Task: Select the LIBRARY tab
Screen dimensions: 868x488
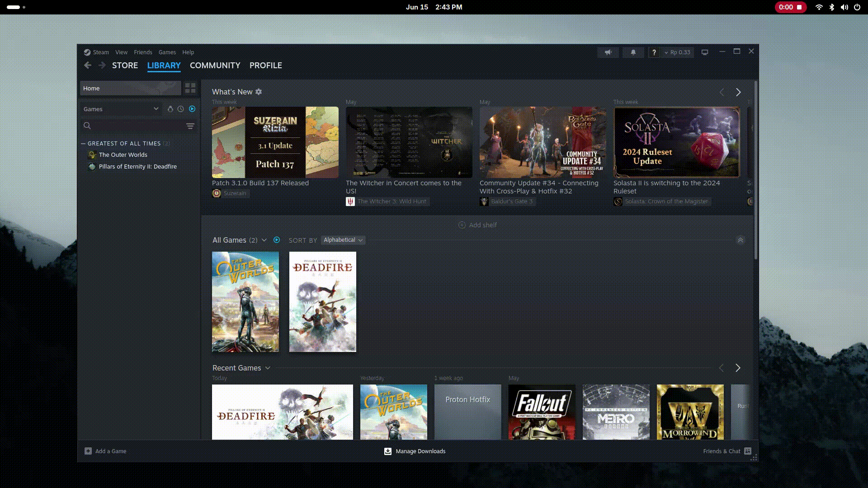Action: pyautogui.click(x=164, y=66)
